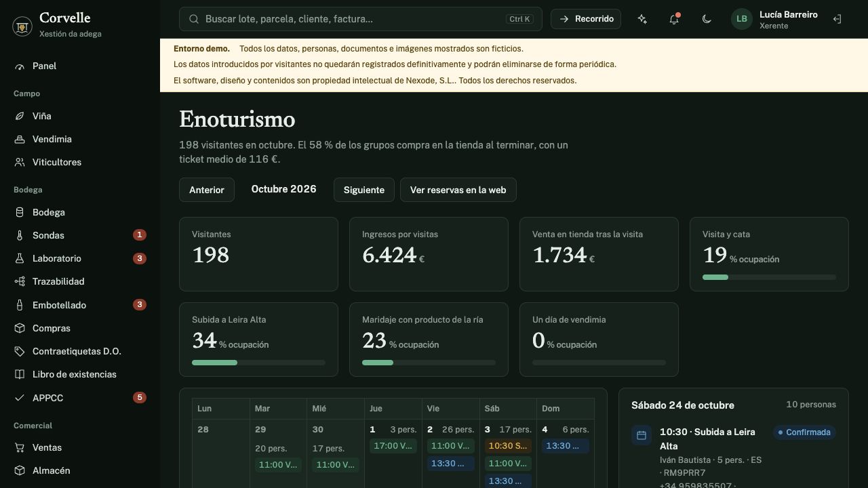Click the Panel gauge icon
Viewport: 868px width, 488px height.
tap(20, 66)
